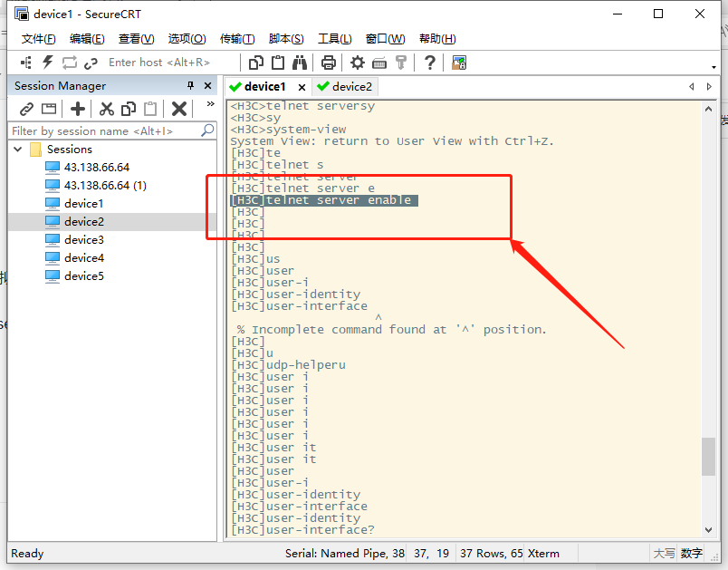728x570 pixels.
Task: Pin the Session Manager panel
Action: [x=190, y=85]
